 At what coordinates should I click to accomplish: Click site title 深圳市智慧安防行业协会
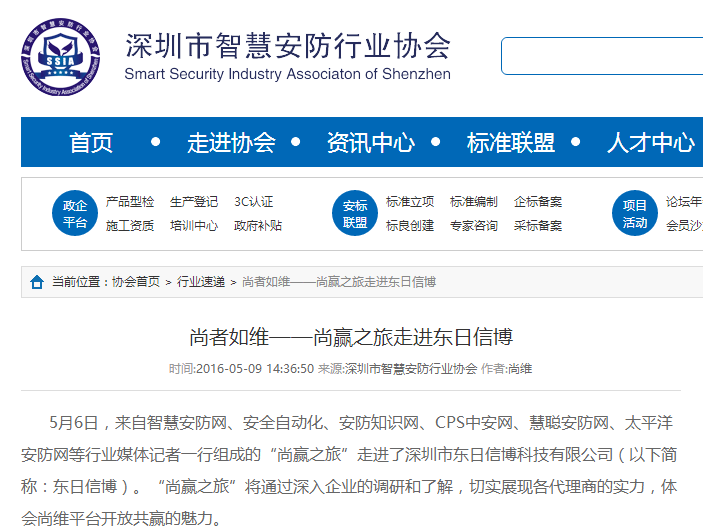288,45
